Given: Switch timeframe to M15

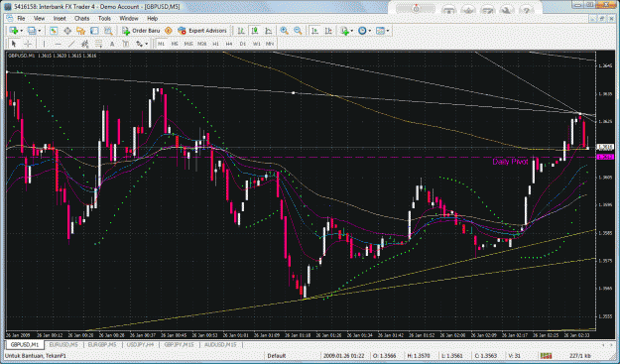Looking at the screenshot, I should click(x=188, y=44).
